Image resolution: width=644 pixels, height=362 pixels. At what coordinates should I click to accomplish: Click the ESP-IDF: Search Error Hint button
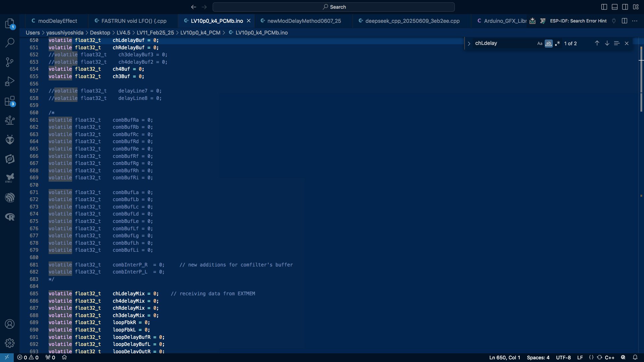(578, 21)
